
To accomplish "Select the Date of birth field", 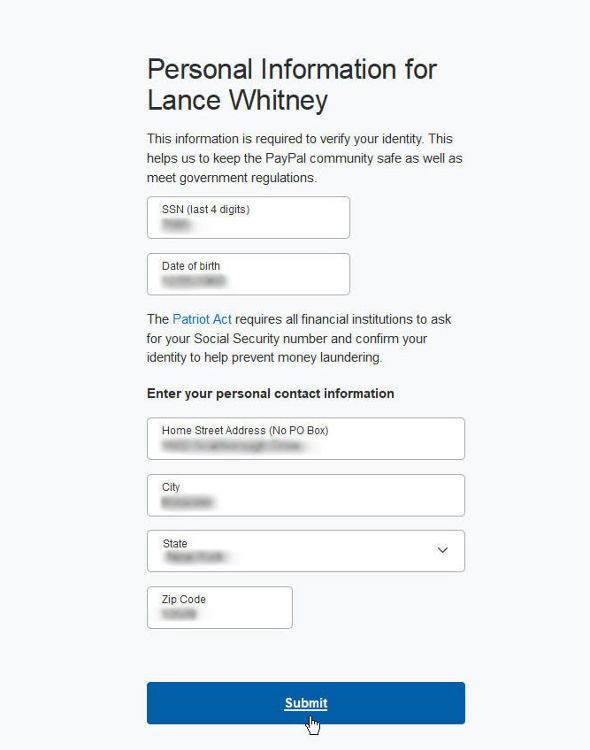I will [248, 274].
